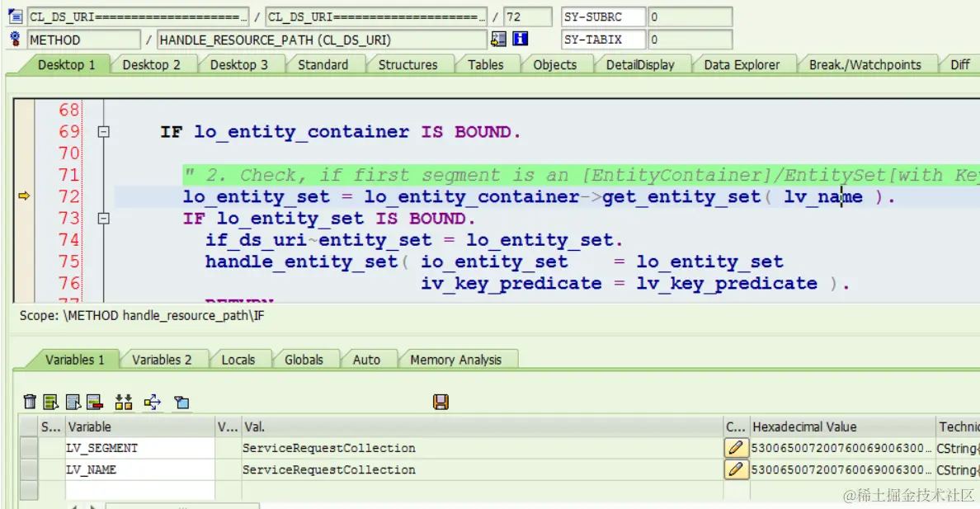Click lv_name in code line 72

tap(823, 197)
